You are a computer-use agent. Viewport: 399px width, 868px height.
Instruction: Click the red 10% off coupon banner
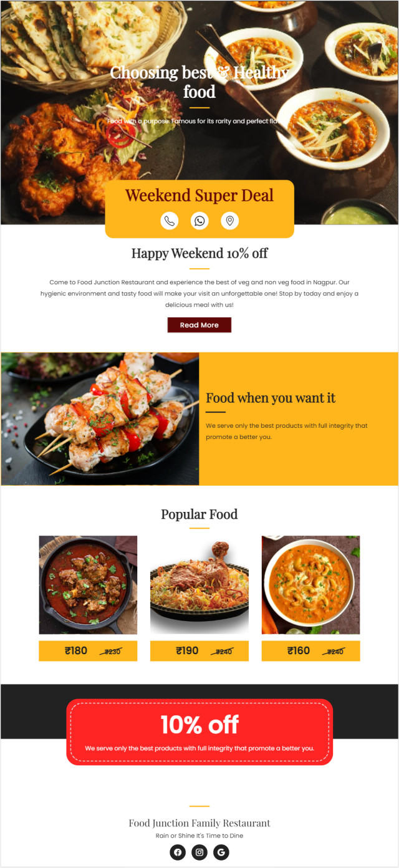(x=199, y=732)
